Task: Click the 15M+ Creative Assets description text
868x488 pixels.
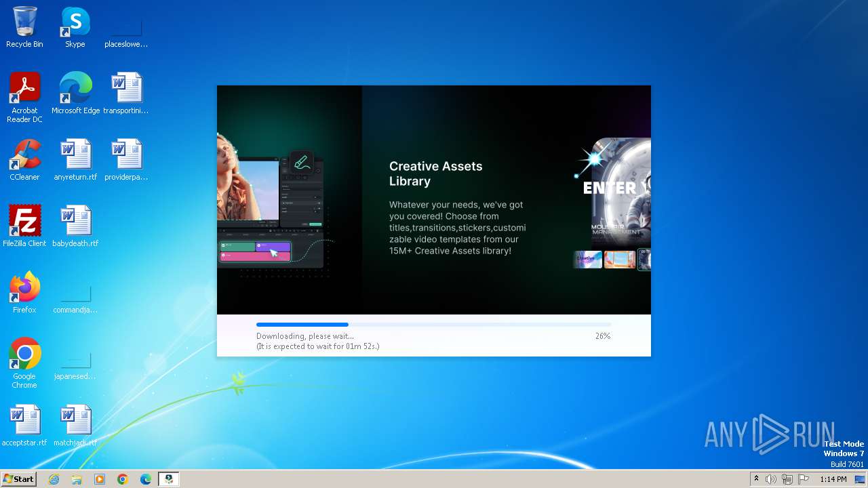Action: 458,228
